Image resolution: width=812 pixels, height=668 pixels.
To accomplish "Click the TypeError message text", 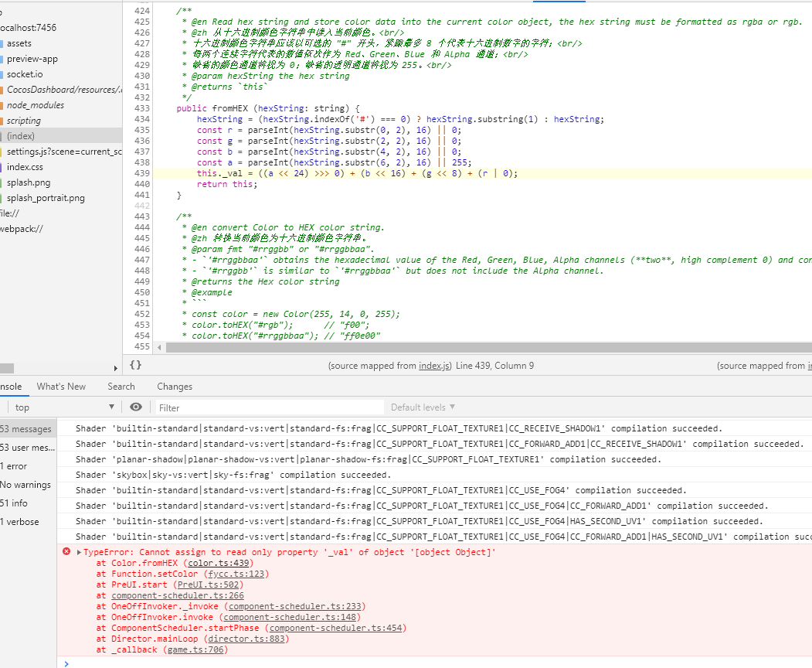I will point(290,553).
